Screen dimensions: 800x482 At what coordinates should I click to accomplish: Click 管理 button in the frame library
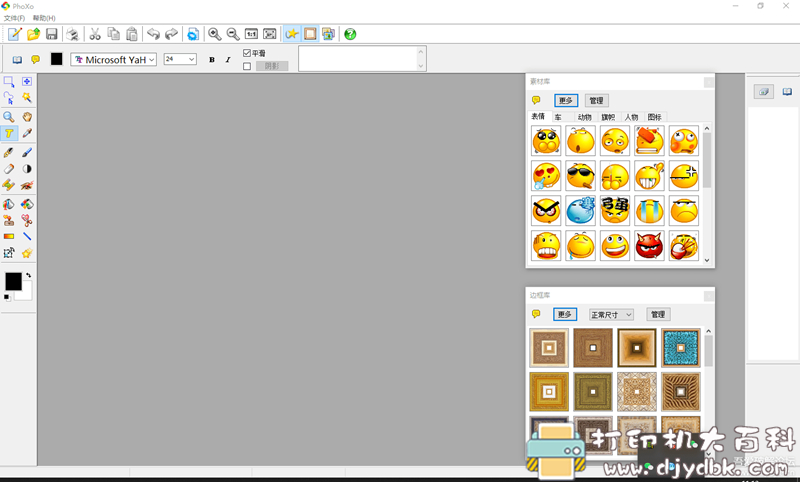pos(658,315)
